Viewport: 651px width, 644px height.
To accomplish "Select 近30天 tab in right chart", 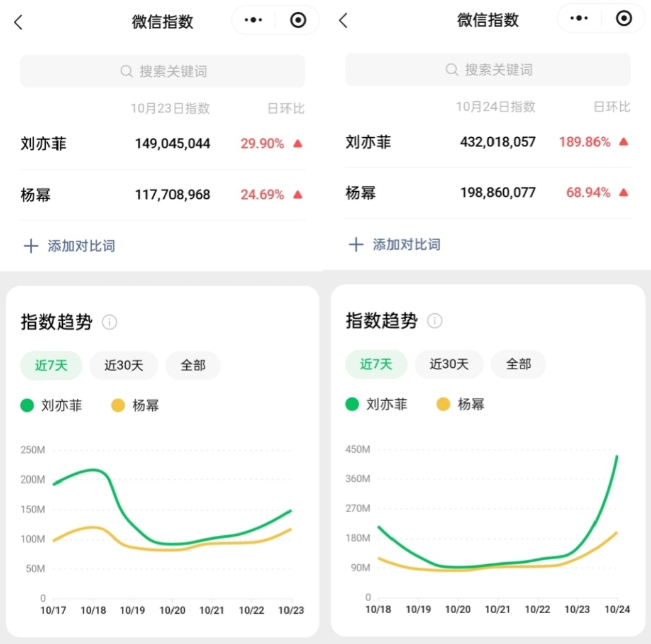I will [449, 364].
